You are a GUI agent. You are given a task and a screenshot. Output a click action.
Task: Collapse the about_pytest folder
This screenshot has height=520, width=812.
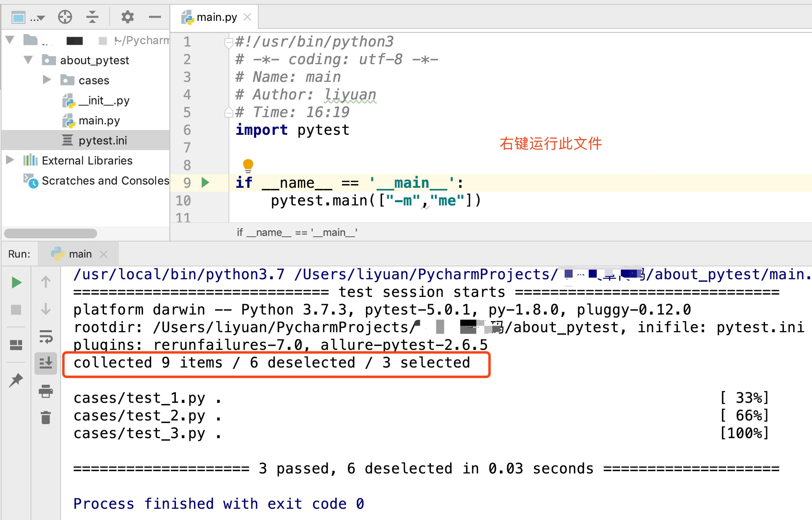pyautogui.click(x=28, y=60)
